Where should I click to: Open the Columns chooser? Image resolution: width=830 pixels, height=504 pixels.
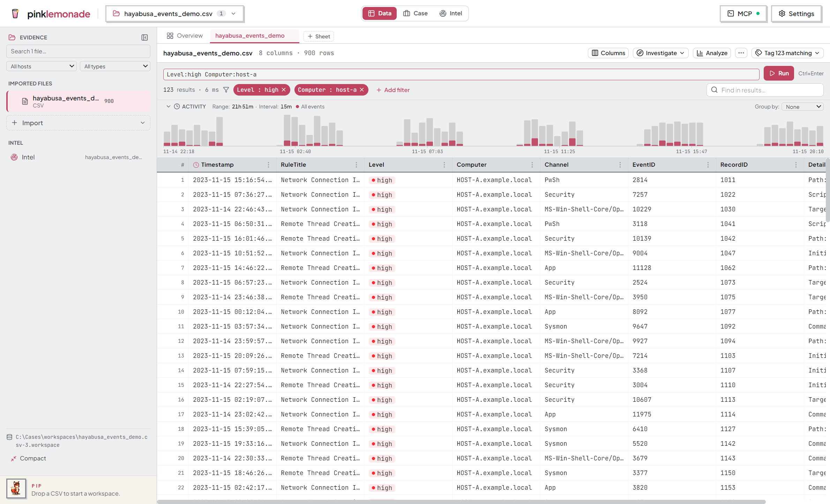click(608, 53)
